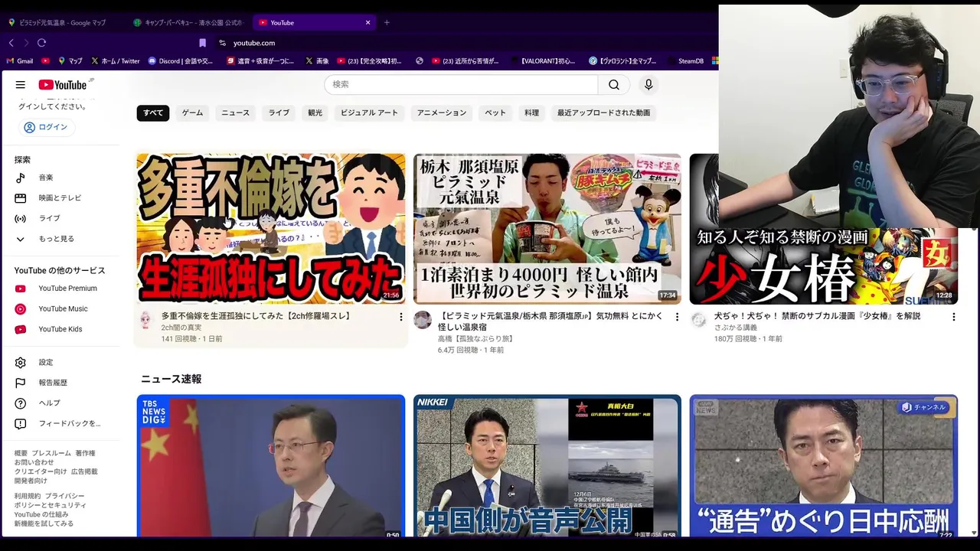Open the TBS NEWS DIG news thumbnail
The width and height of the screenshot is (980, 551).
(271, 466)
